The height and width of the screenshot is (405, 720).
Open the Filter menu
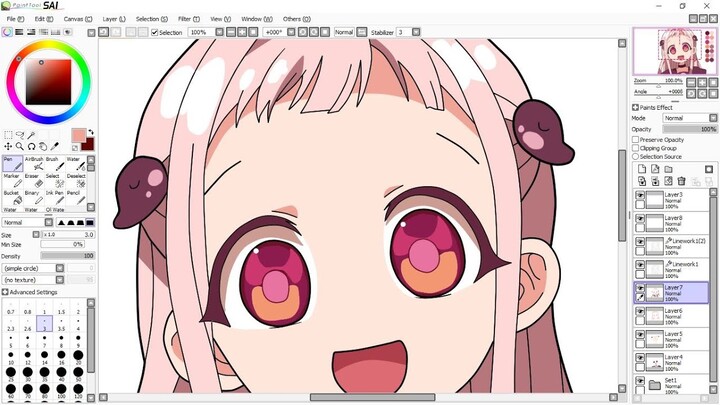189,19
